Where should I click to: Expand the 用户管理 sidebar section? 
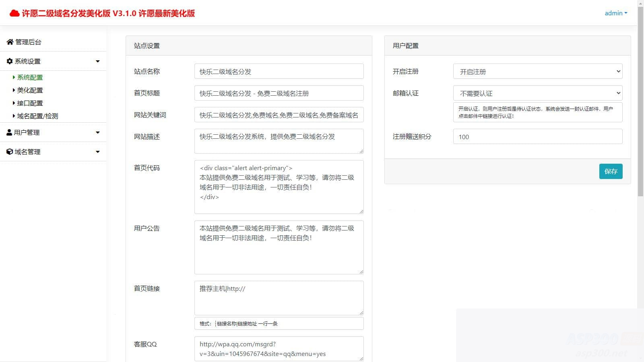point(97,132)
